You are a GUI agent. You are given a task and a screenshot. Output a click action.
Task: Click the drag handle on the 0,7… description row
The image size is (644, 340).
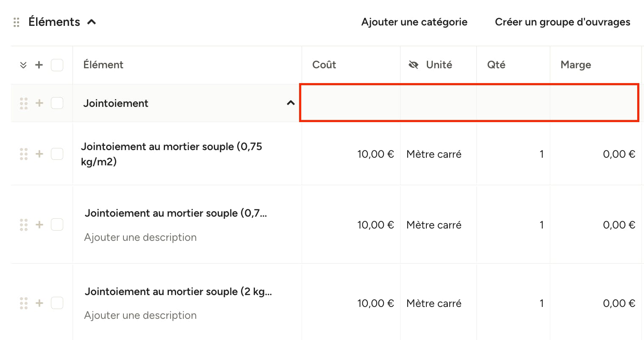pyautogui.click(x=24, y=225)
